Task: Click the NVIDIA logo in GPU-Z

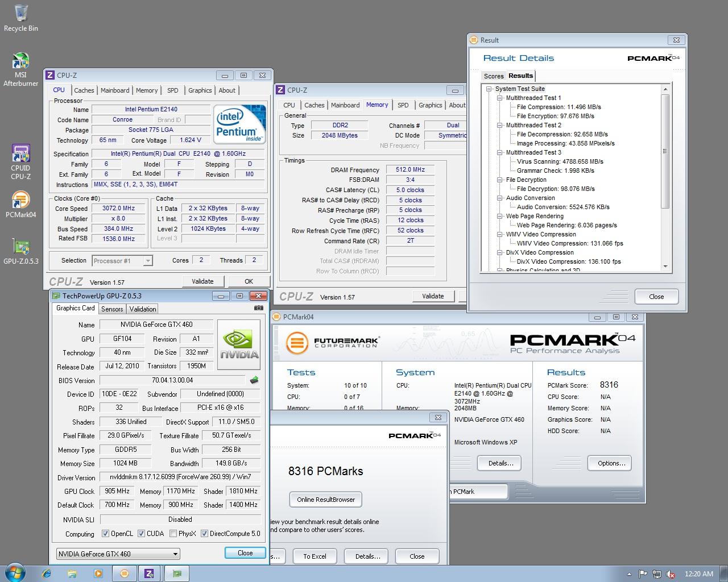Action: 239,344
